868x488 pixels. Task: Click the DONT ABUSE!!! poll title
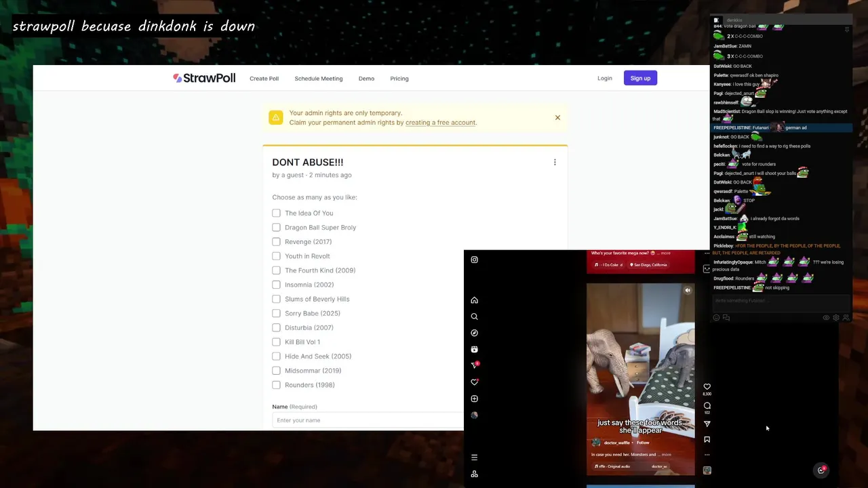[308, 162]
